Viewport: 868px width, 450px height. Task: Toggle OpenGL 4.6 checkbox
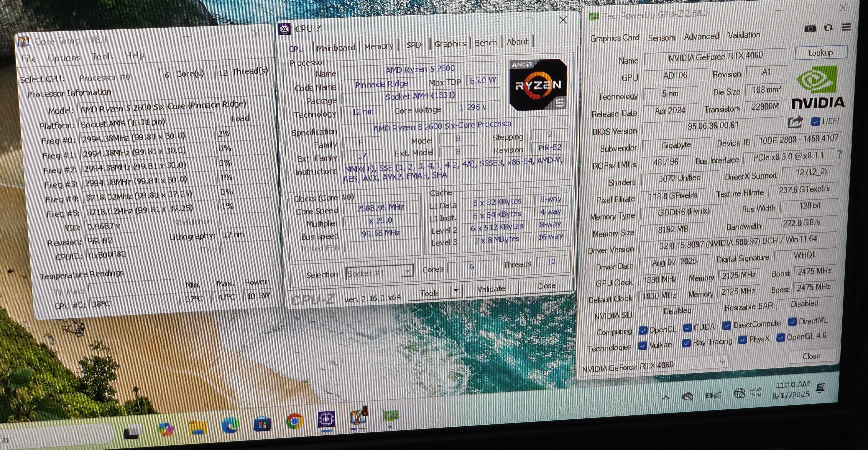coord(780,337)
